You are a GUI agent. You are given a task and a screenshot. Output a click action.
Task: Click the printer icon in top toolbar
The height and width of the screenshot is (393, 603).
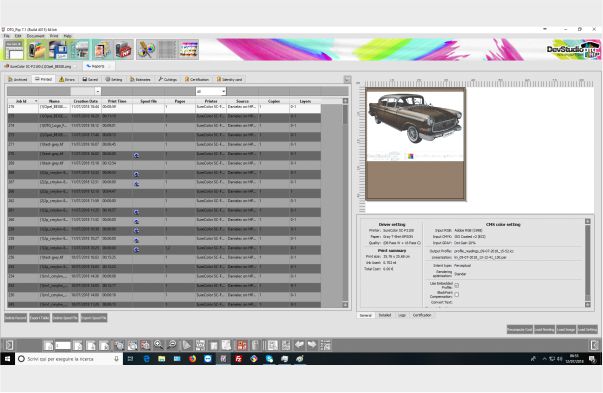point(80,50)
